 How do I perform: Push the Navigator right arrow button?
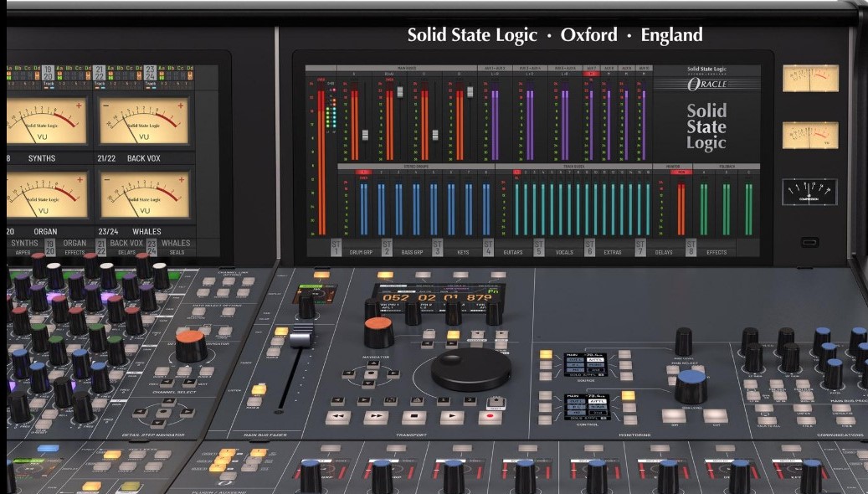click(x=393, y=373)
